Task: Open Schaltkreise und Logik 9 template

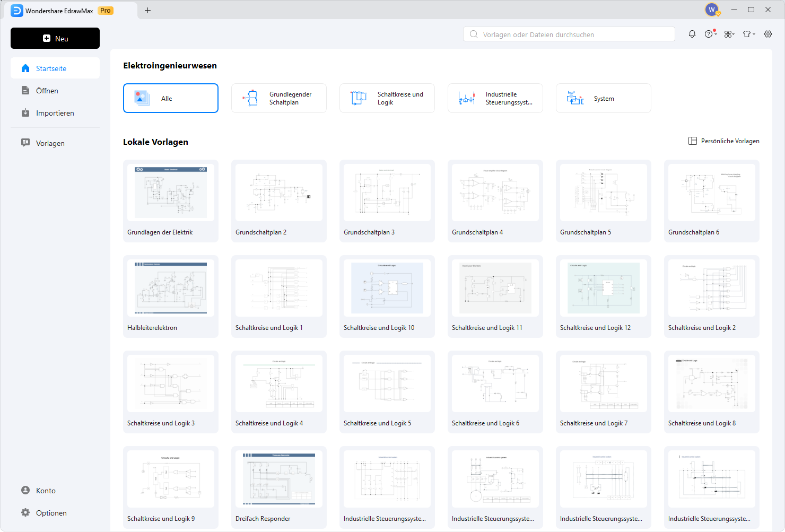Action: tap(171, 487)
